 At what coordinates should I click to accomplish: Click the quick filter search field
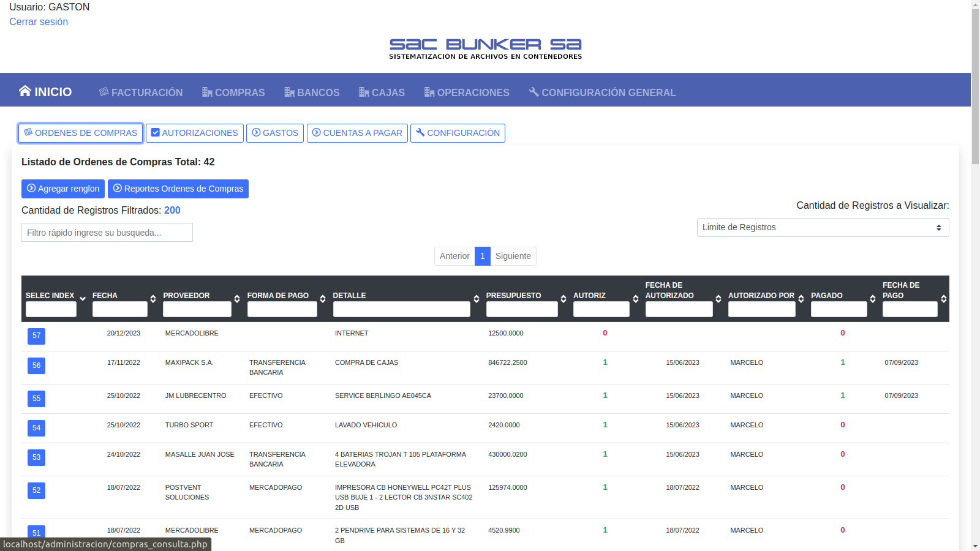tap(107, 233)
